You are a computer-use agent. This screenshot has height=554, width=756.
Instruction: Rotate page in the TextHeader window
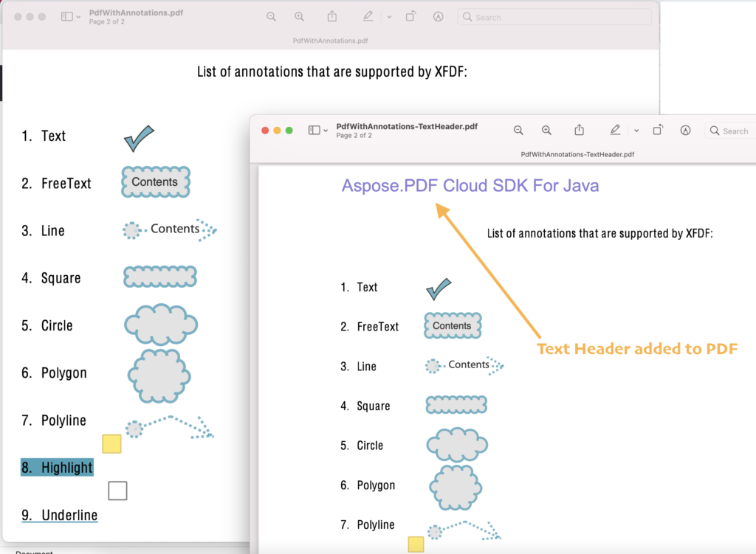658,130
